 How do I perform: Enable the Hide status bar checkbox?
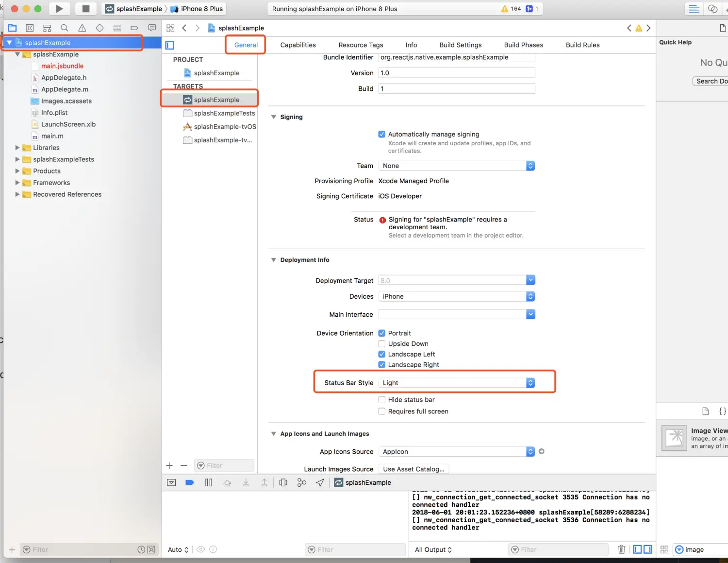tap(382, 400)
